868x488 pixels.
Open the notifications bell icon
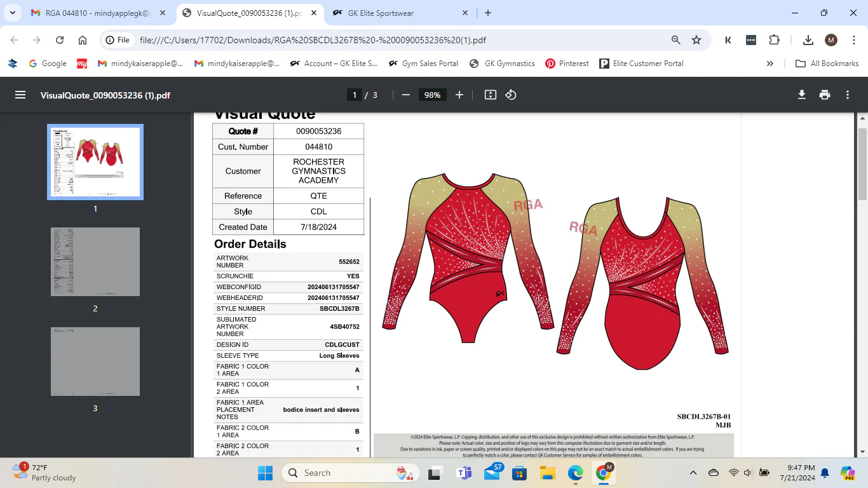(x=825, y=473)
